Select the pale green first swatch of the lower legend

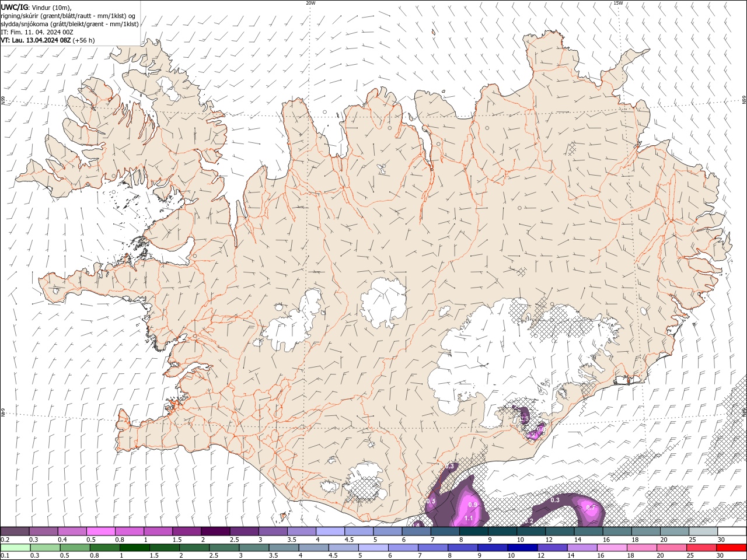pos(15,548)
